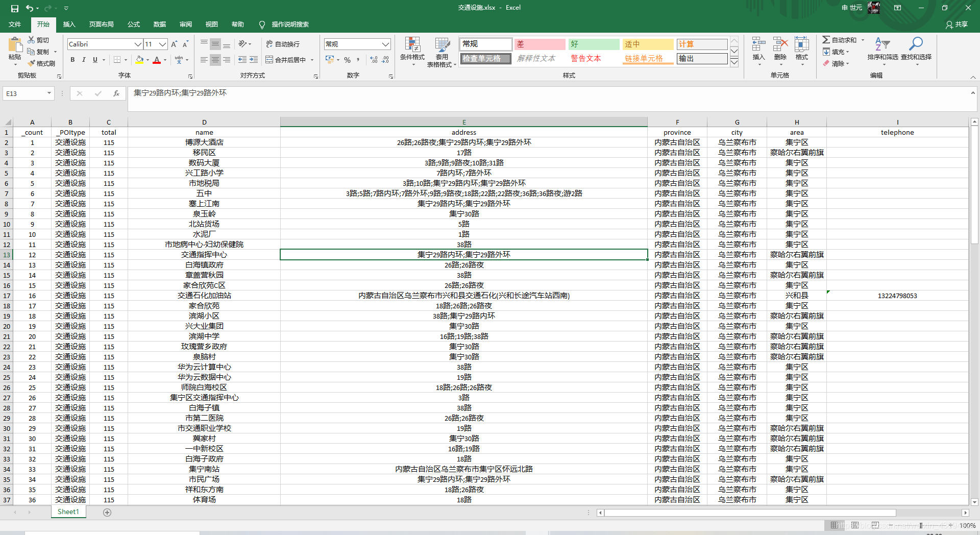Select the Sheet1 worksheet tab
Screen dimensions: 980x535
point(68,512)
